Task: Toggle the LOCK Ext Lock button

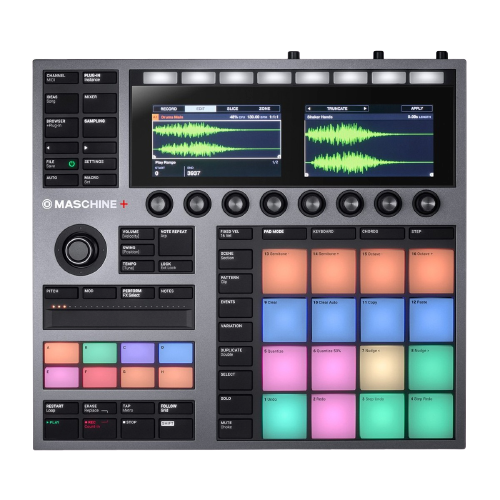Action: (176, 266)
